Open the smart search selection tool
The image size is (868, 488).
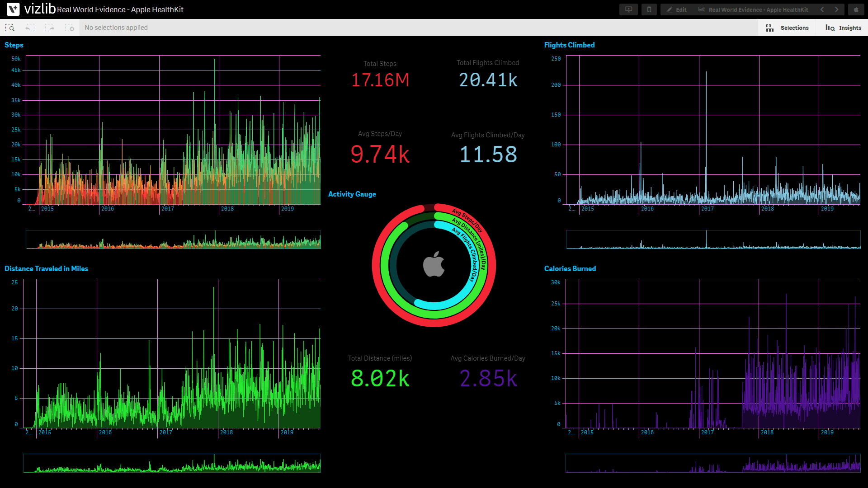tap(10, 28)
